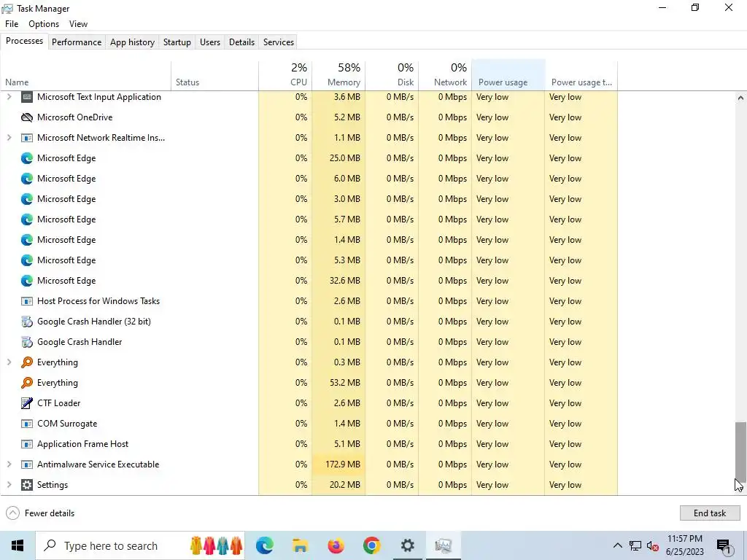
Task: Click the End task button
Action: [x=709, y=513]
